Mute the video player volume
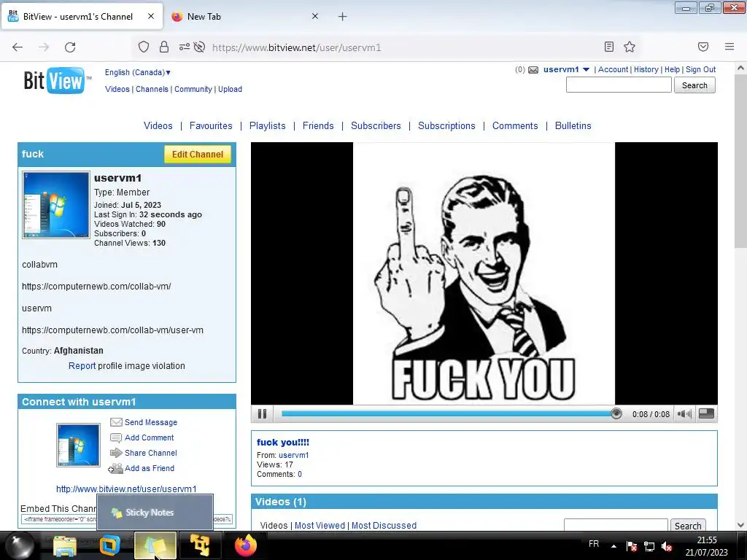The width and height of the screenshot is (747, 560). (x=684, y=414)
